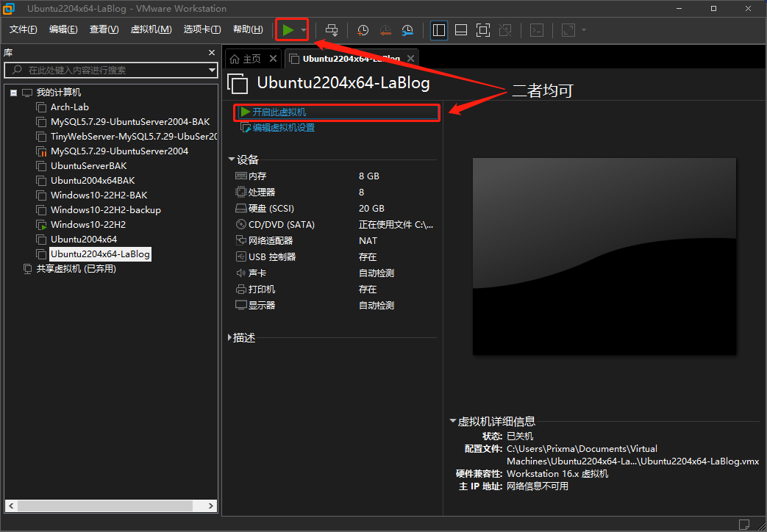Viewport: 767px width, 532px height.
Task: Collapse the 我的计算机 tree node
Action: pyautogui.click(x=14, y=93)
